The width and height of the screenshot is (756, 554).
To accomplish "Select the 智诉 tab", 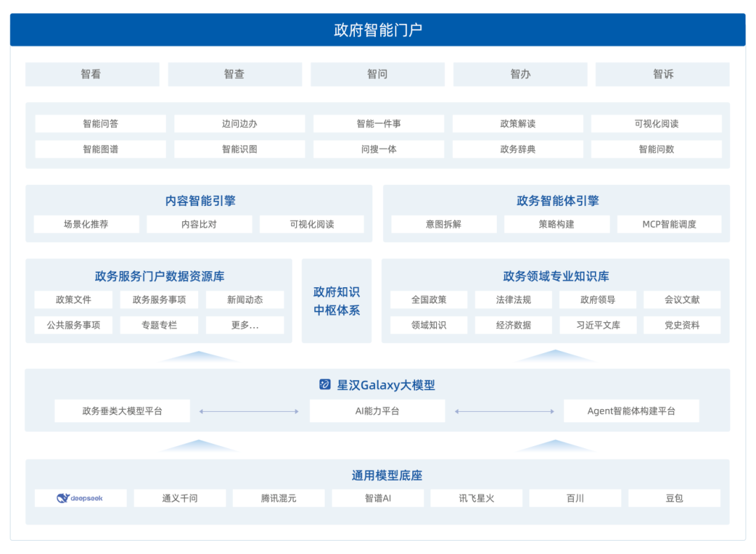I will click(662, 74).
